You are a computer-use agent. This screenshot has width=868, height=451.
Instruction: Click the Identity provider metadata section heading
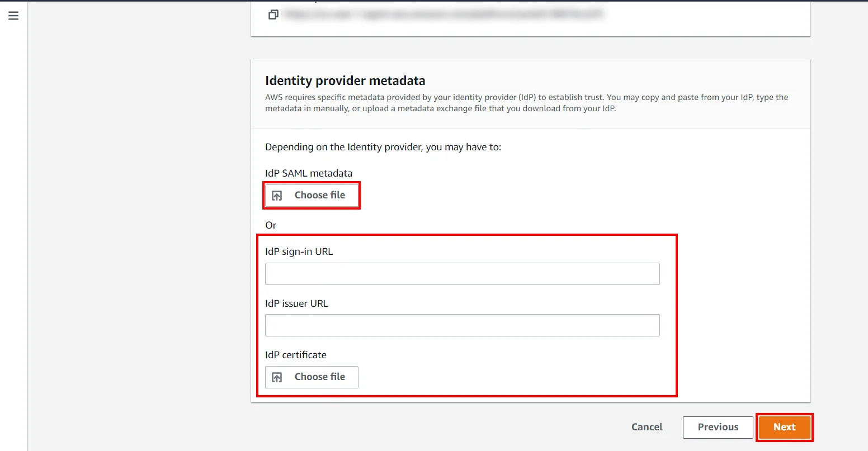tap(345, 80)
